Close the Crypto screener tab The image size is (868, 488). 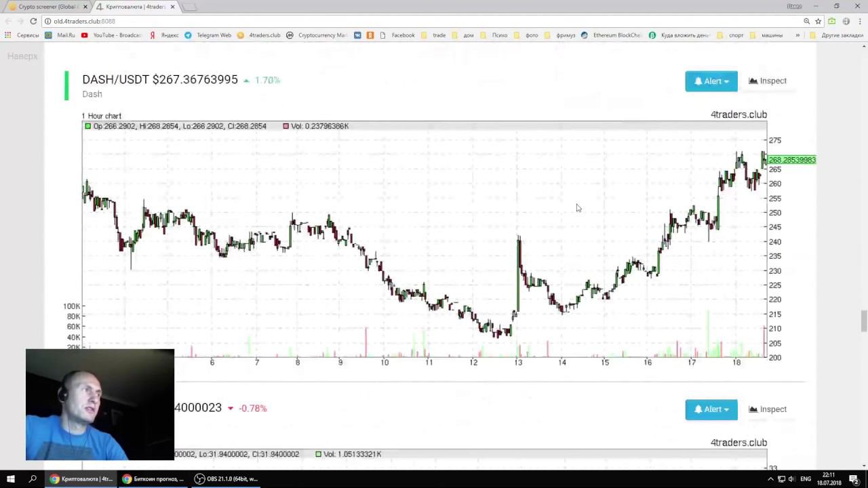(85, 7)
